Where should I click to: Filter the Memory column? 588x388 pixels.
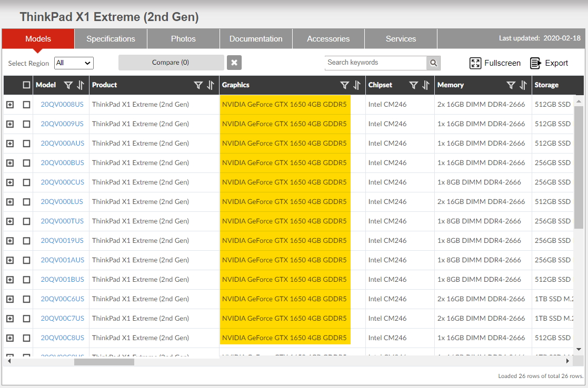[511, 85]
